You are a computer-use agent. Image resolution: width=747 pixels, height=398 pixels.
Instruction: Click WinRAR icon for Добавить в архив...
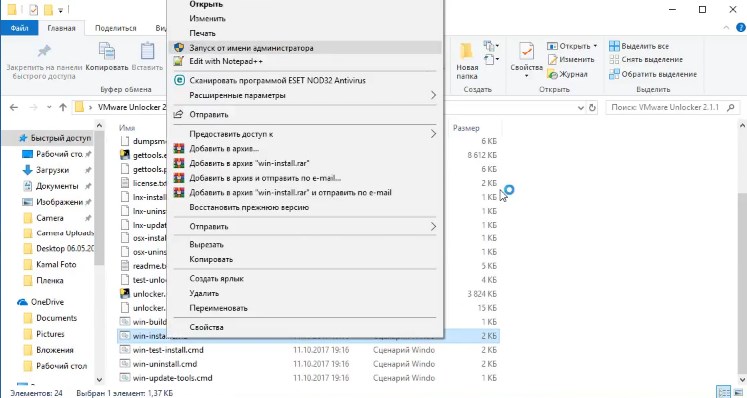179,149
